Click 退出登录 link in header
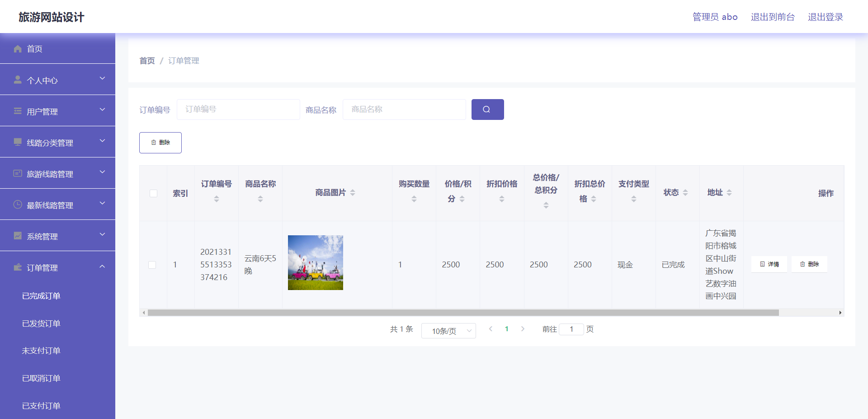Viewport: 868px width, 419px height. pos(825,17)
